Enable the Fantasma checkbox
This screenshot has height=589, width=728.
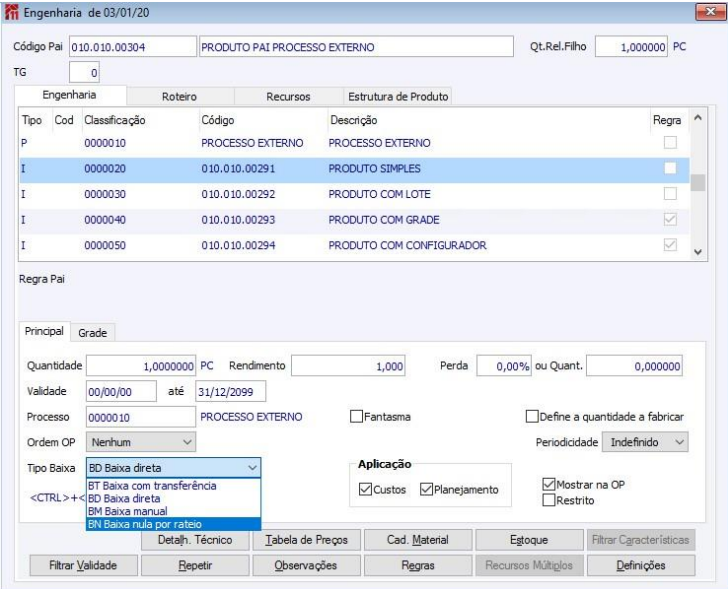[x=356, y=417]
